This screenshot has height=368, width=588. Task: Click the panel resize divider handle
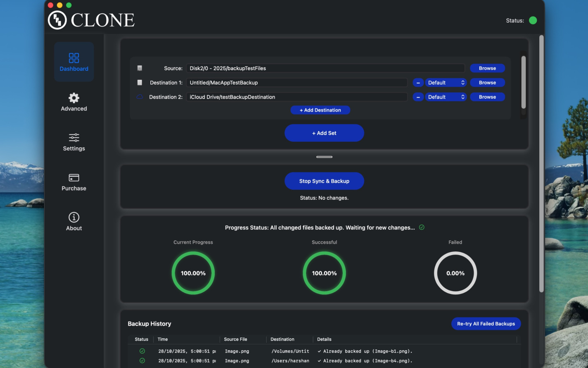tap(324, 157)
